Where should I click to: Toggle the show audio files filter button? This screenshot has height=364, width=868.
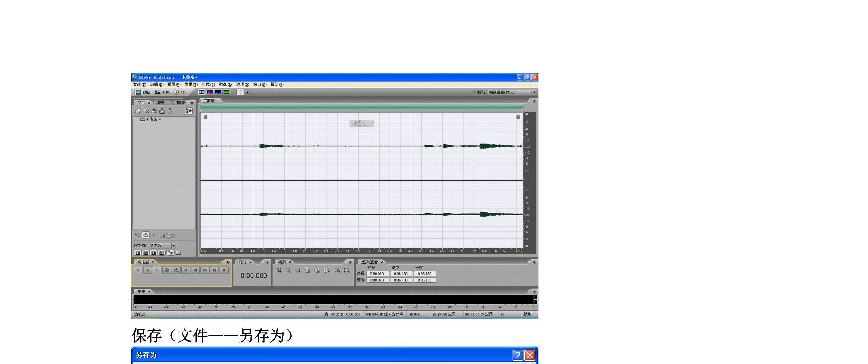138,253
